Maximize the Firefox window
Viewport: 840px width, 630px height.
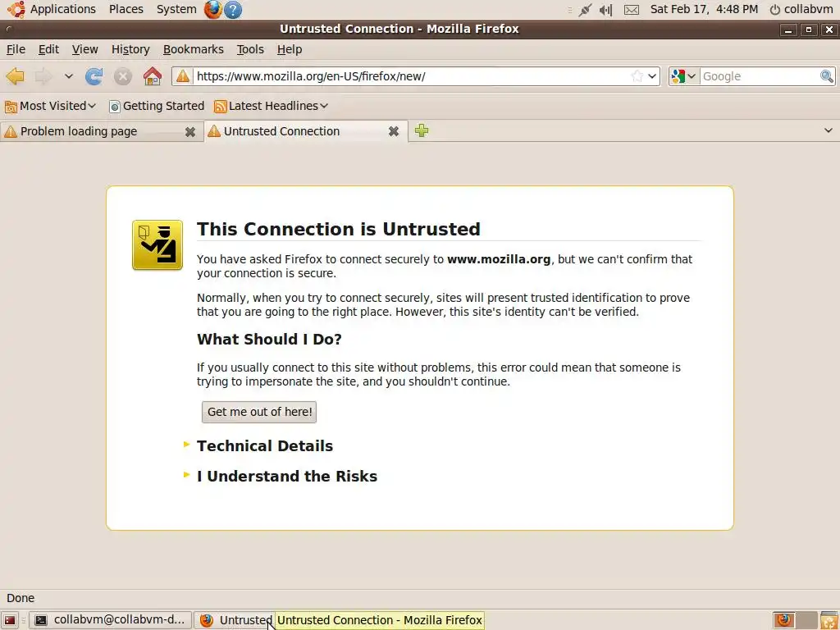point(808,30)
